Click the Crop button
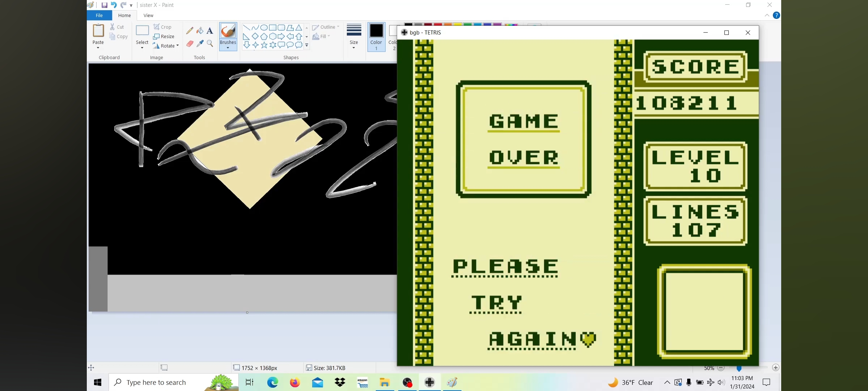 162,27
